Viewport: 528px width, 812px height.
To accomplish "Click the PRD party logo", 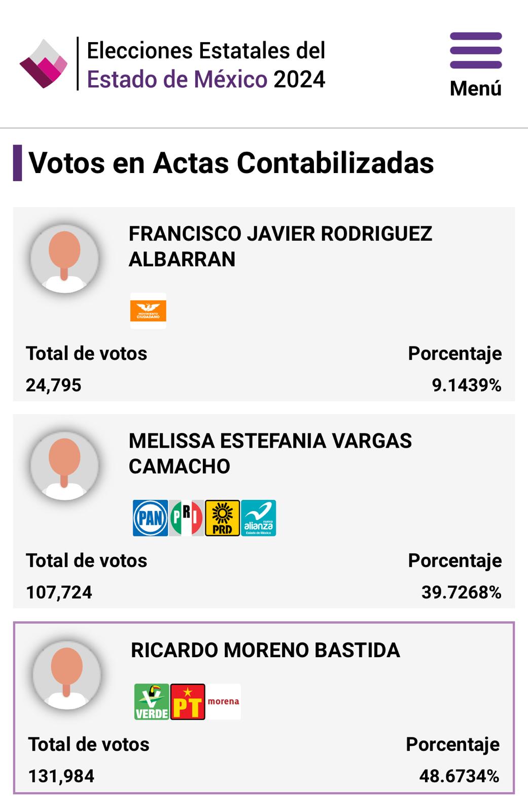I will point(222,518).
